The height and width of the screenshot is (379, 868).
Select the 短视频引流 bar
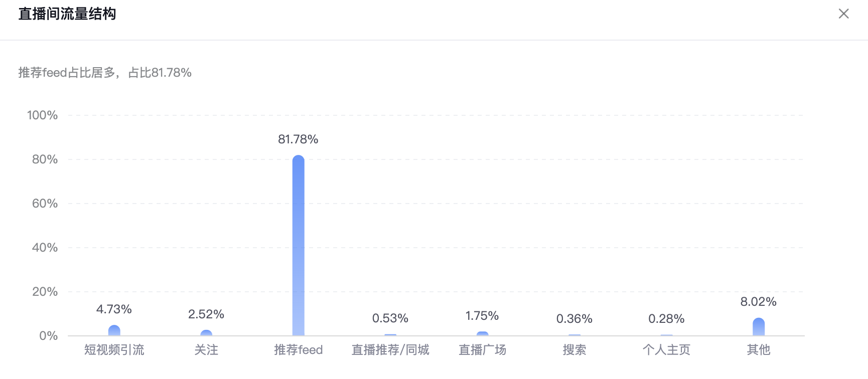[114, 330]
